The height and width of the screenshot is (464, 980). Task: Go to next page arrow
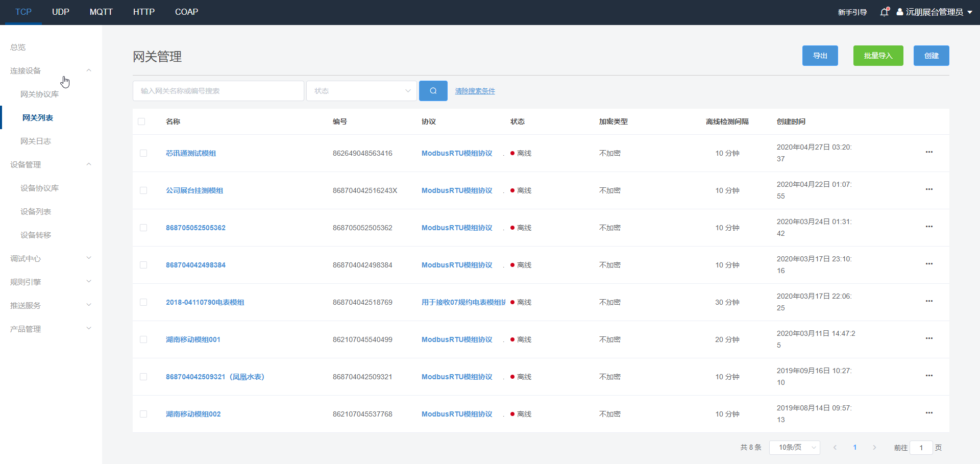click(874, 448)
